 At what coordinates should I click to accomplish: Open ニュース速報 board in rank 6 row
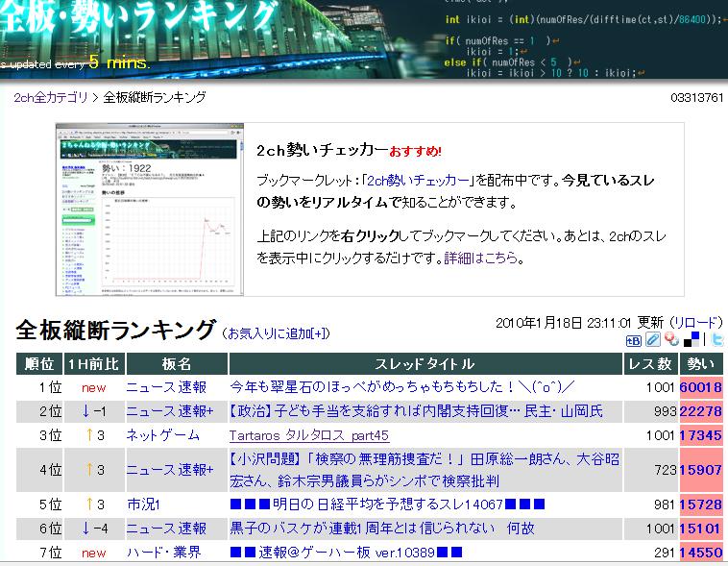166,529
